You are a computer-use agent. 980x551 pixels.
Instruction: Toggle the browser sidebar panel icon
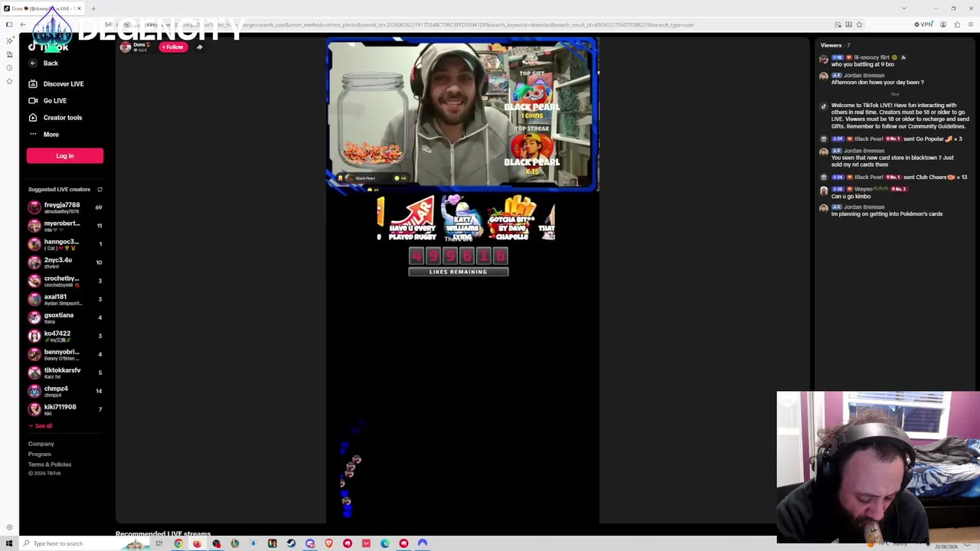pyautogui.click(x=9, y=25)
